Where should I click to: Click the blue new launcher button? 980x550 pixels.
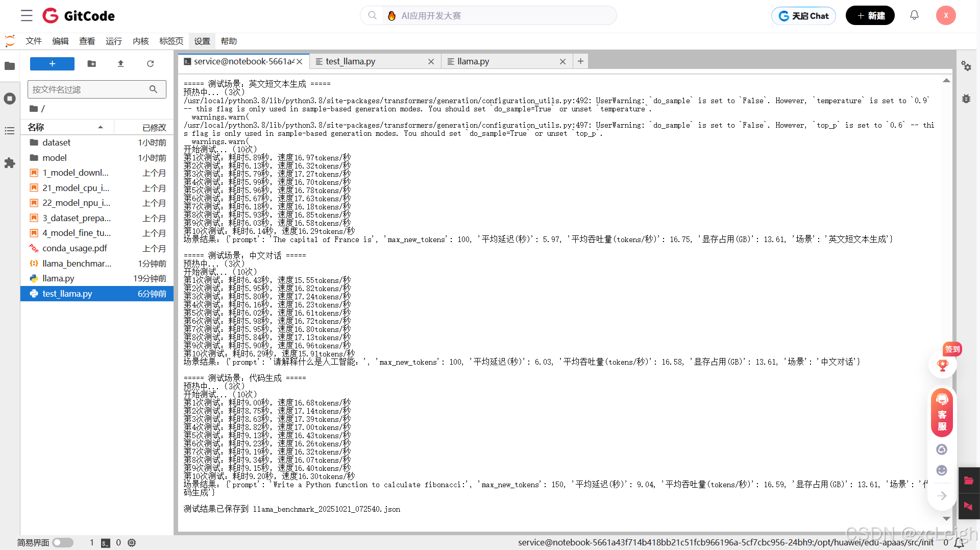tap(52, 64)
